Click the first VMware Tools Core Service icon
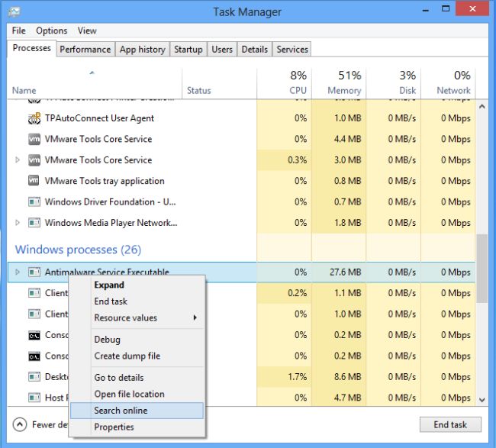The height and width of the screenshot is (448, 496). 34,139
